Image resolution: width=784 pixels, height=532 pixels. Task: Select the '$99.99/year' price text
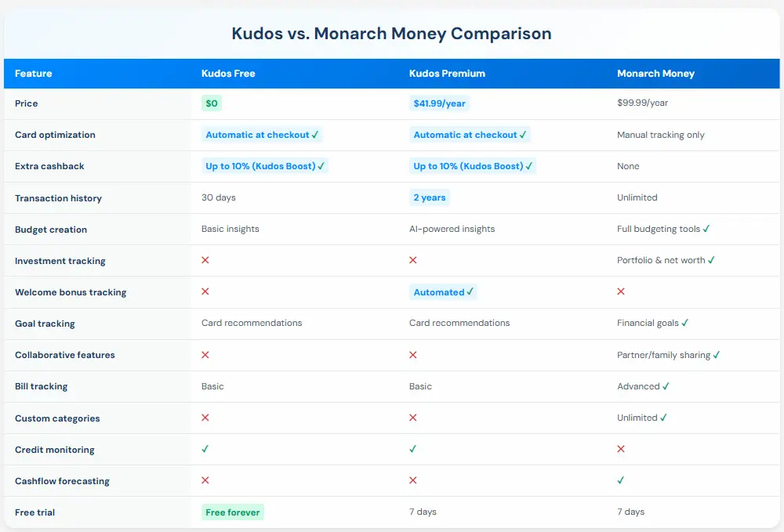coord(643,103)
